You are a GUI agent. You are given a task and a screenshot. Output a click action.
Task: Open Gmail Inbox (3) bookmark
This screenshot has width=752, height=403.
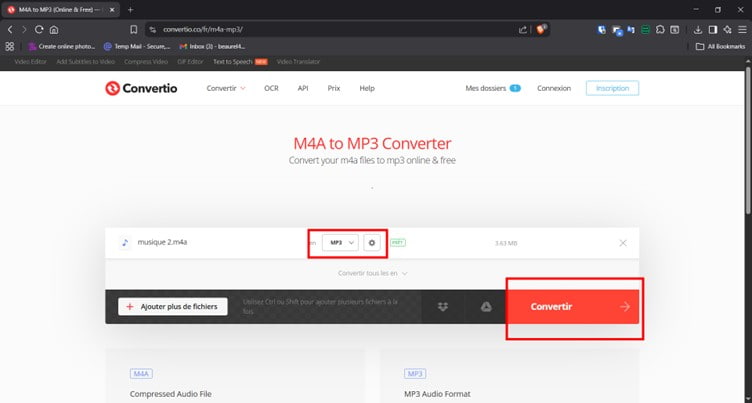[212, 47]
